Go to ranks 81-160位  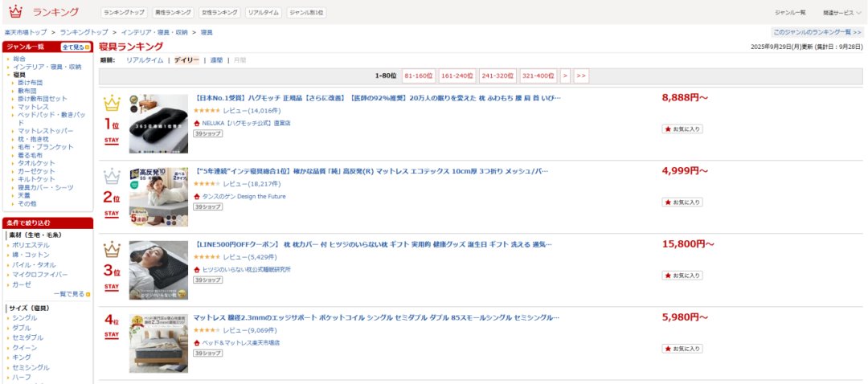[419, 76]
